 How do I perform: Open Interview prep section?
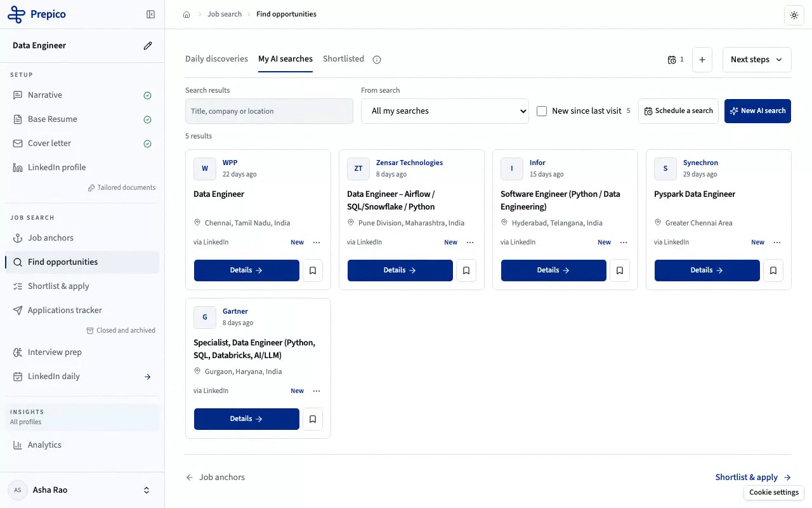point(82,352)
